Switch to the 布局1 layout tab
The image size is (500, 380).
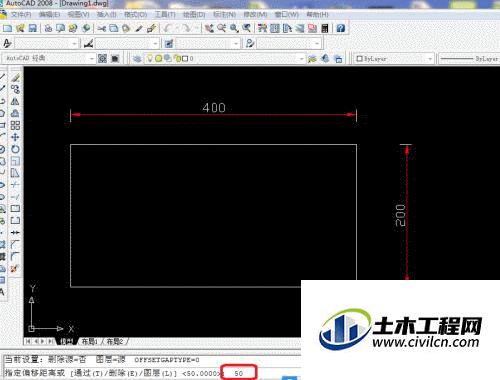click(89, 341)
